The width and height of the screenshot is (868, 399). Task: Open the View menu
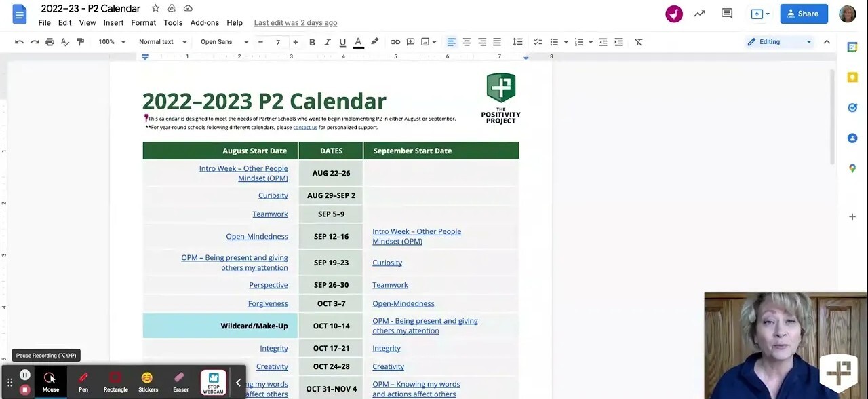(87, 23)
